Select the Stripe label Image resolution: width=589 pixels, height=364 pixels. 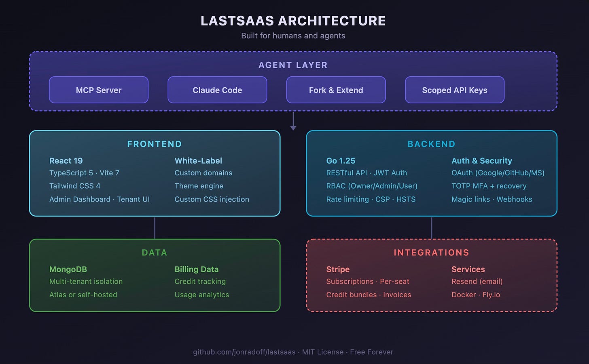click(338, 269)
